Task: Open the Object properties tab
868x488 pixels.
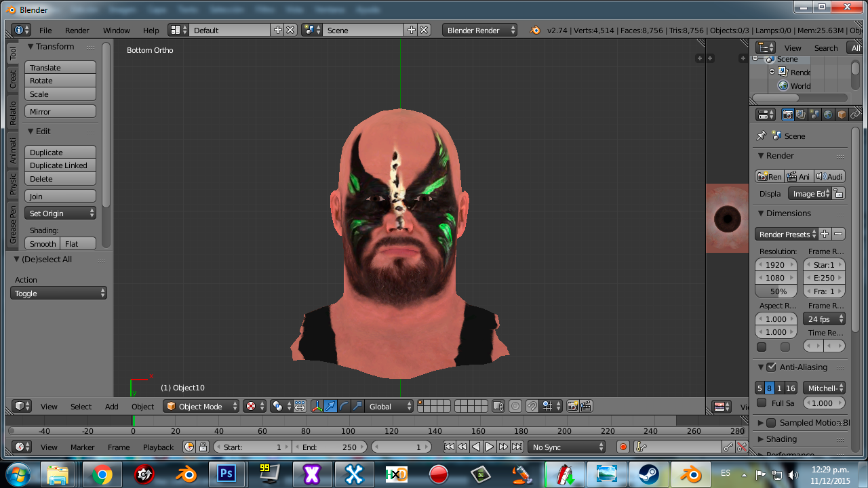Action: pyautogui.click(x=842, y=115)
